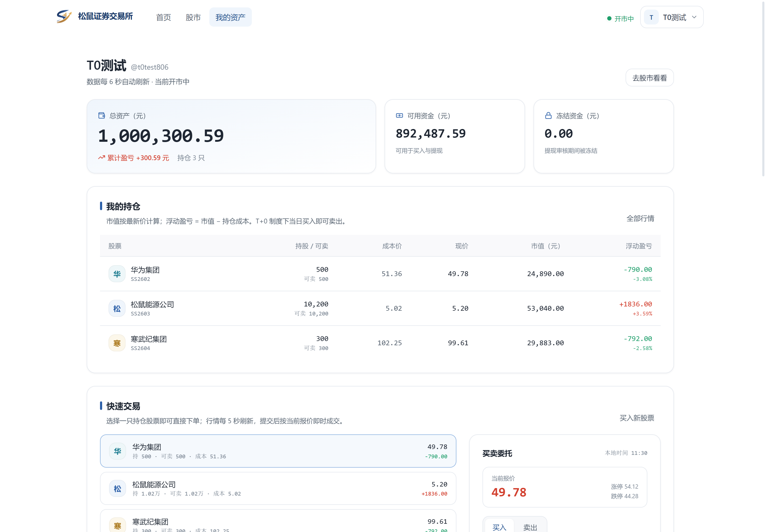Expand the T0测试 account dropdown chevron
Screen dimensions: 766x532
[x=694, y=17]
